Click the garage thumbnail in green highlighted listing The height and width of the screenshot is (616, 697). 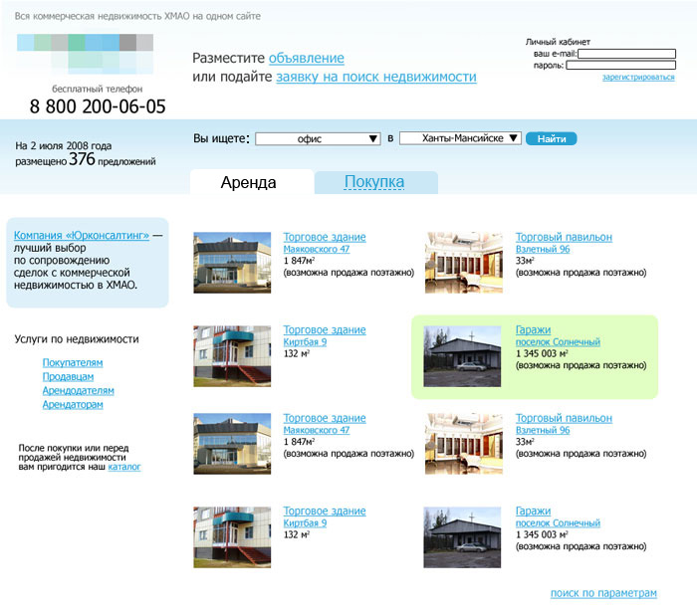coord(462,356)
